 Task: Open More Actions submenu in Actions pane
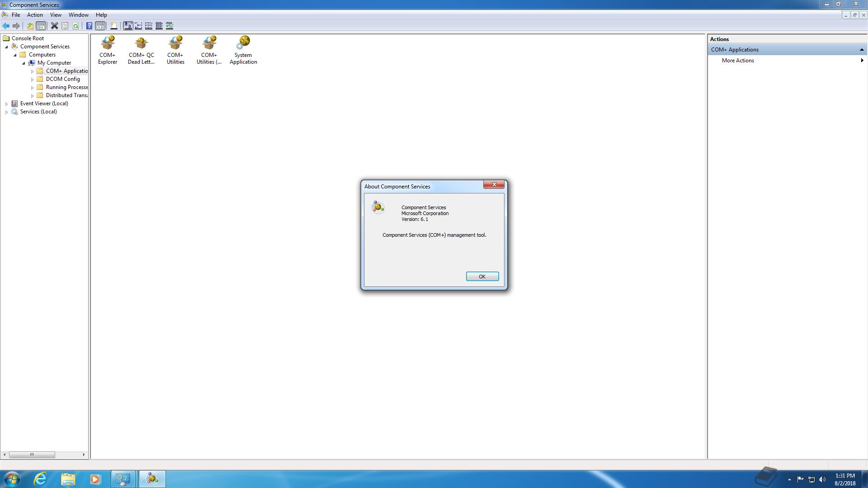(x=738, y=61)
